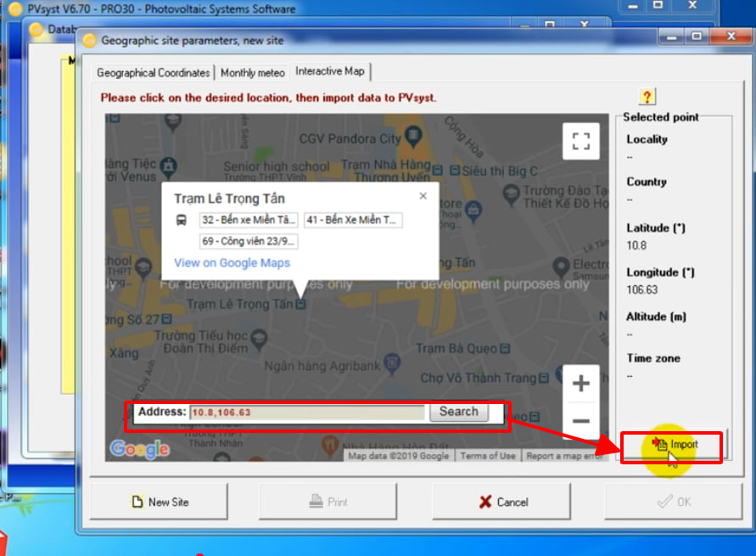Click the Electro Samsung location pin
Image resolution: width=756 pixels, height=556 pixels.
click(x=561, y=267)
